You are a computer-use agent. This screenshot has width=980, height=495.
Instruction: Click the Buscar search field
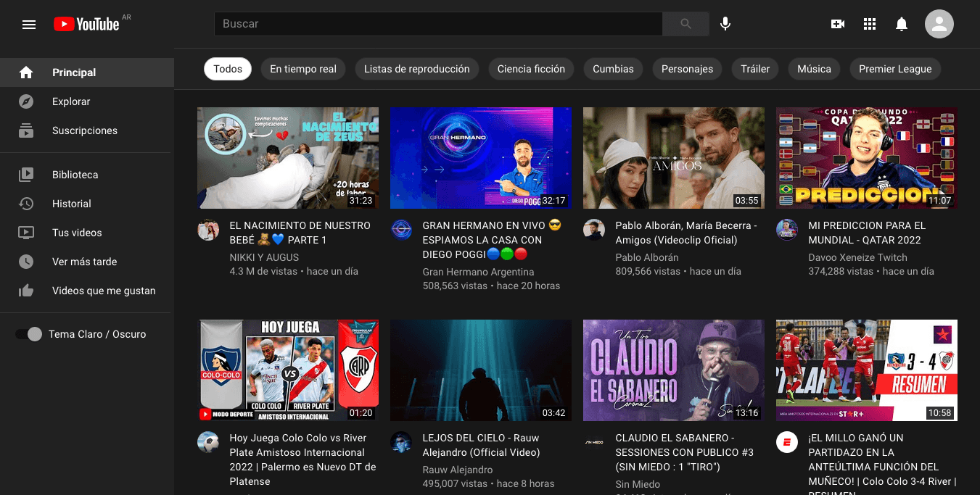[438, 24]
